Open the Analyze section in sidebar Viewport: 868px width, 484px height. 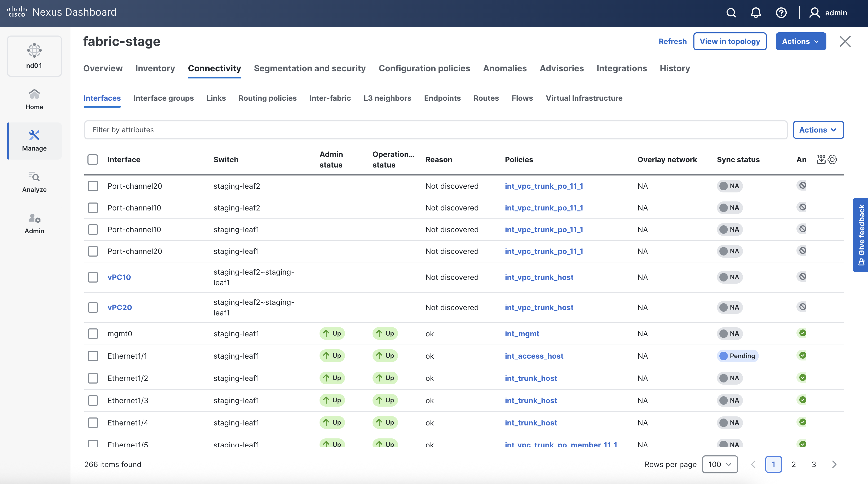(x=34, y=182)
